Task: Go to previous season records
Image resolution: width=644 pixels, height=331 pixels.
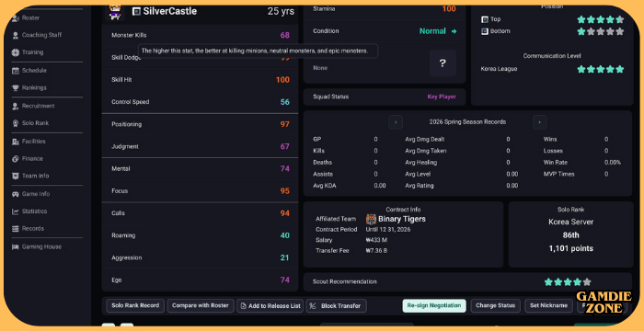Action: click(396, 122)
